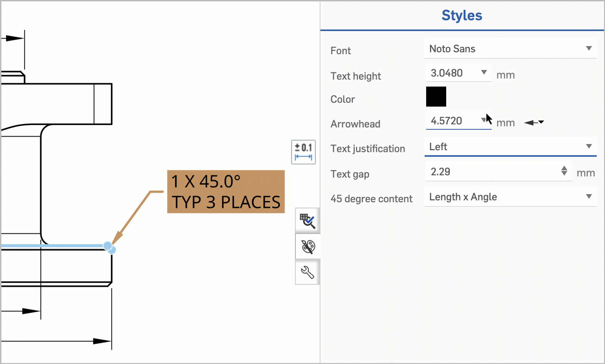Image resolution: width=605 pixels, height=364 pixels.
Task: Open the 45 degree content dropdown
Action: 588,197
